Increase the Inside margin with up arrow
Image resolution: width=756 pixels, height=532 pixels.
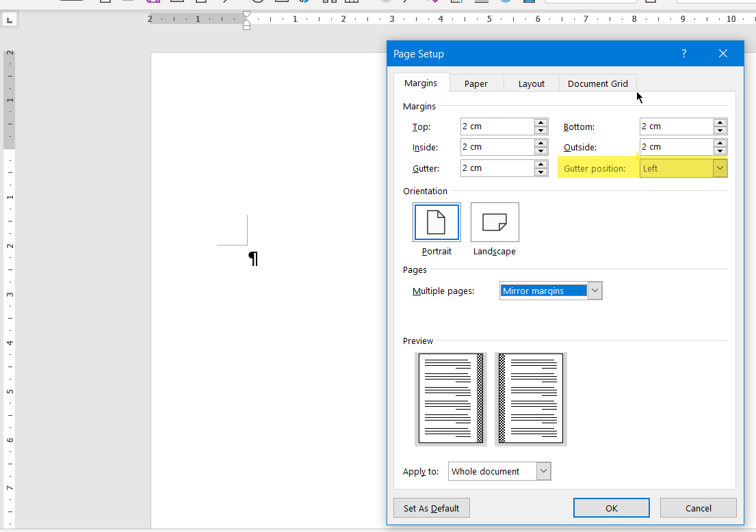coord(541,143)
